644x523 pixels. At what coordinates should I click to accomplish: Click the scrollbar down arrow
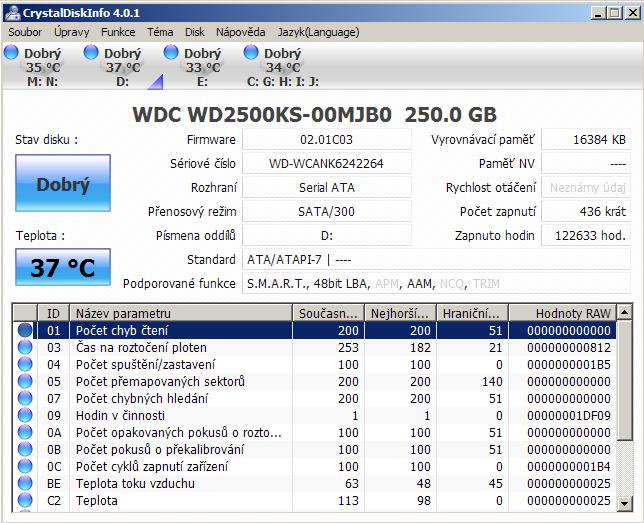coord(624,503)
